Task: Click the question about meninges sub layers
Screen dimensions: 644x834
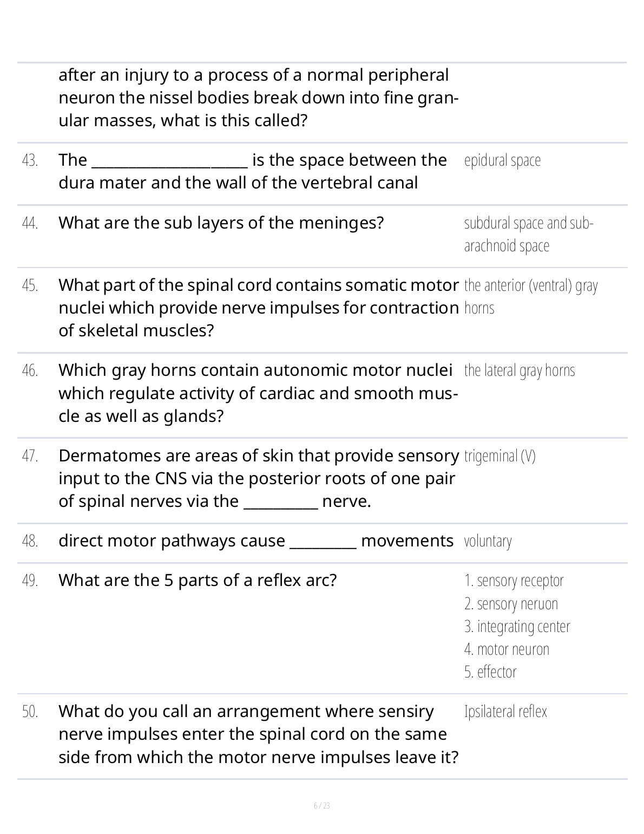Action: point(221,223)
